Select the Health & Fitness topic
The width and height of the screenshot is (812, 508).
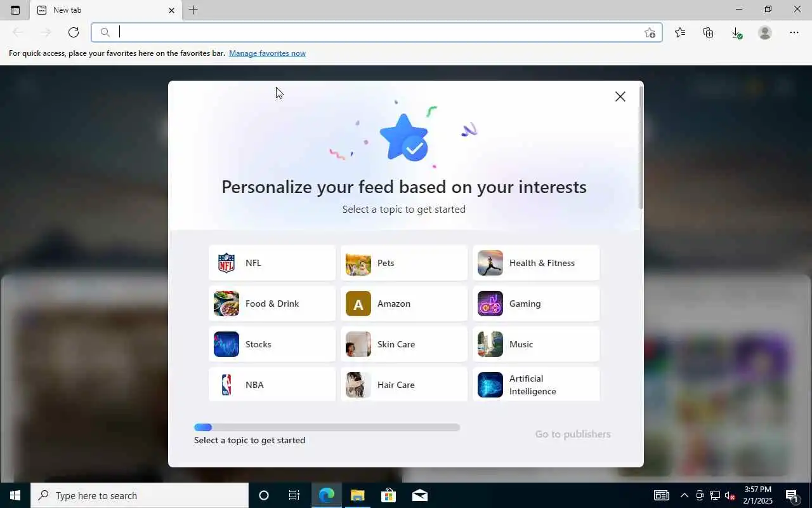click(x=536, y=263)
